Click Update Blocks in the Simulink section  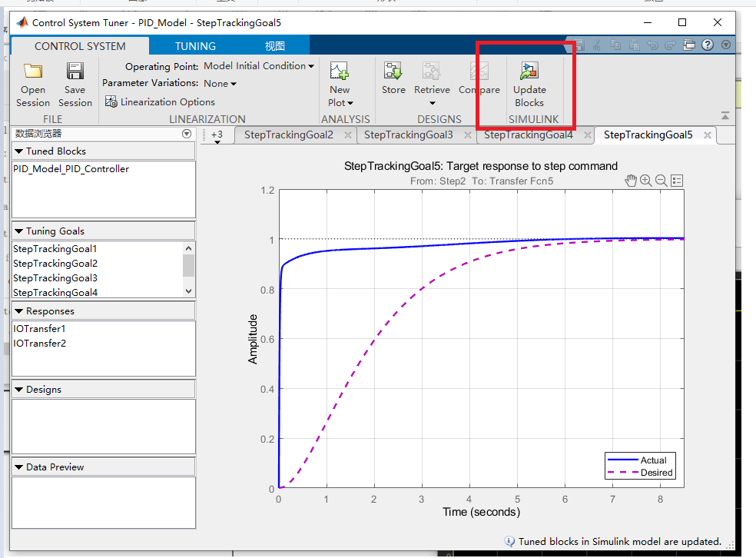529,83
